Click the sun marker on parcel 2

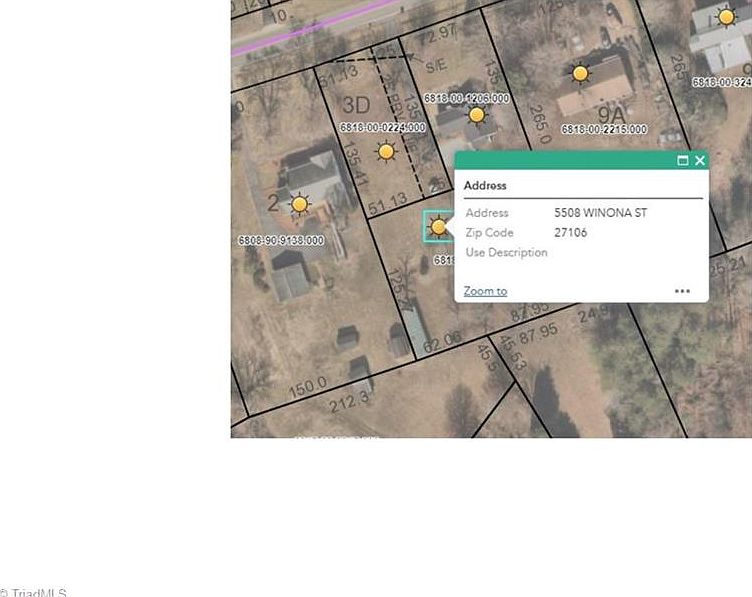[x=299, y=204]
